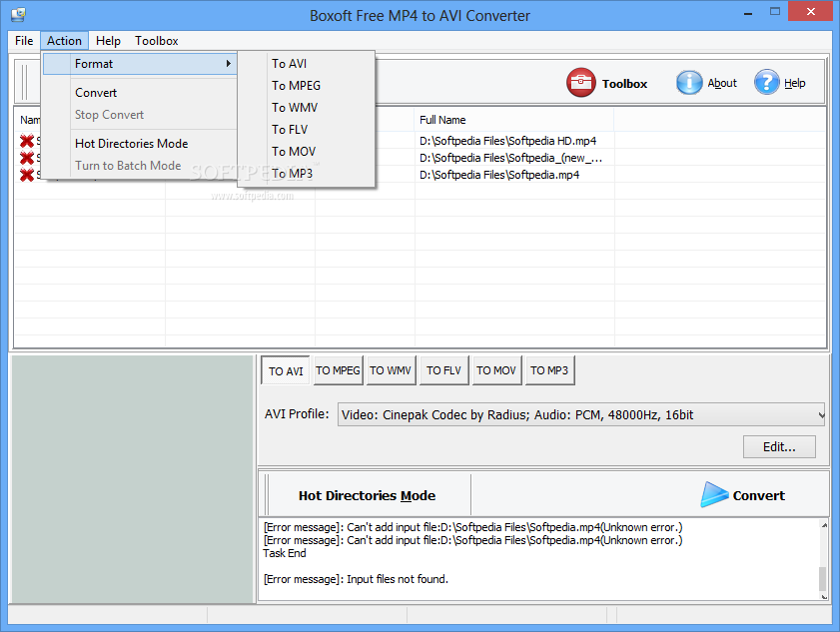Viewport: 840px width, 632px height.
Task: Click the red Toolbox icon
Action: click(580, 83)
